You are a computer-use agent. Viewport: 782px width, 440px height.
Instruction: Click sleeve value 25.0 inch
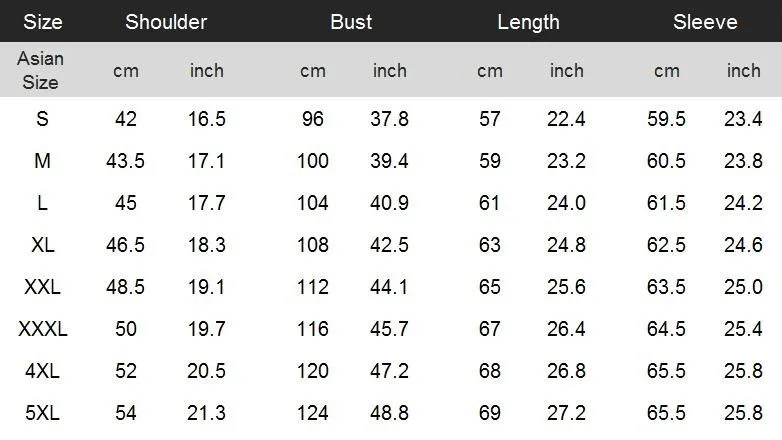(743, 287)
